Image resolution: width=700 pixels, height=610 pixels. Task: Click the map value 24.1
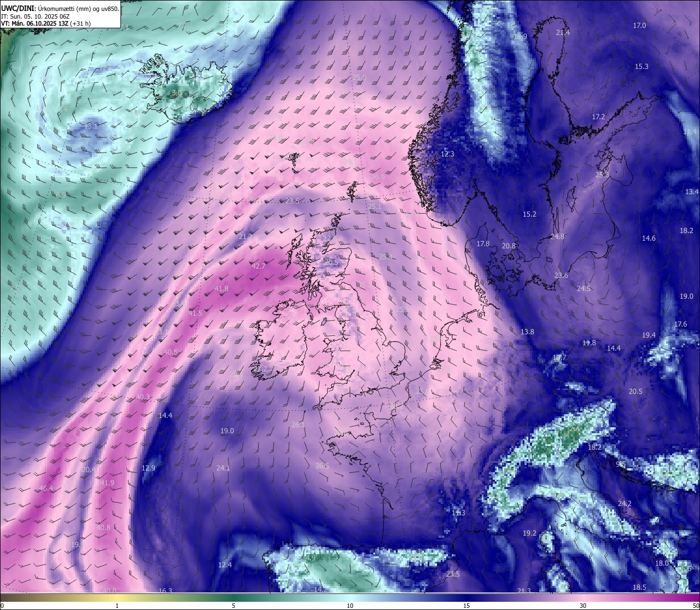tap(223, 468)
